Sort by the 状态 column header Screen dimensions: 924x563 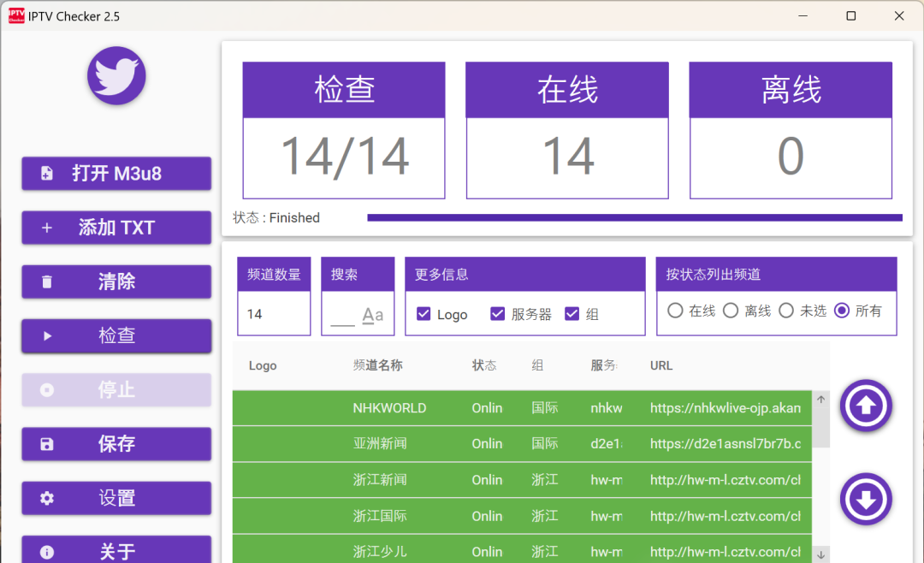coord(483,365)
